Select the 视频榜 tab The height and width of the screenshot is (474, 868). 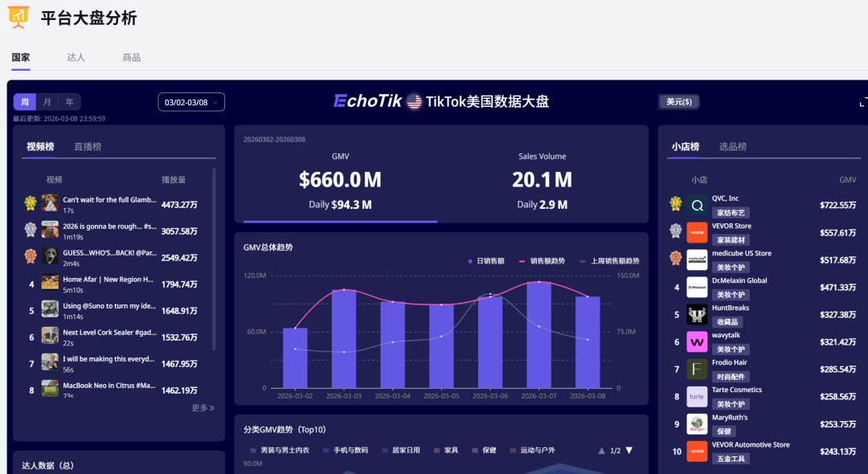pos(40,146)
